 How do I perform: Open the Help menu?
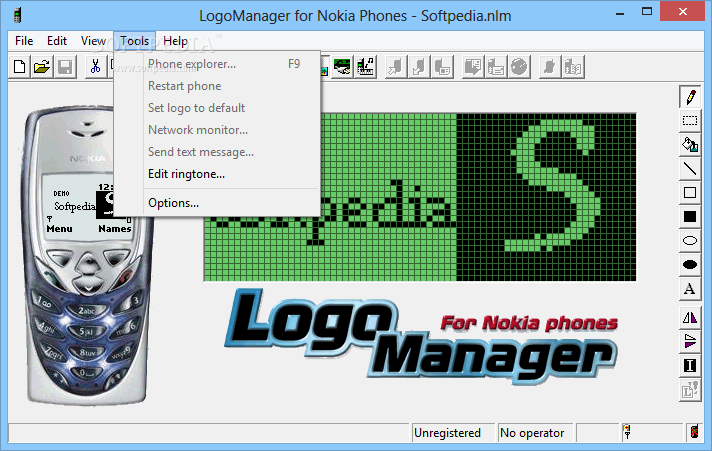point(175,41)
